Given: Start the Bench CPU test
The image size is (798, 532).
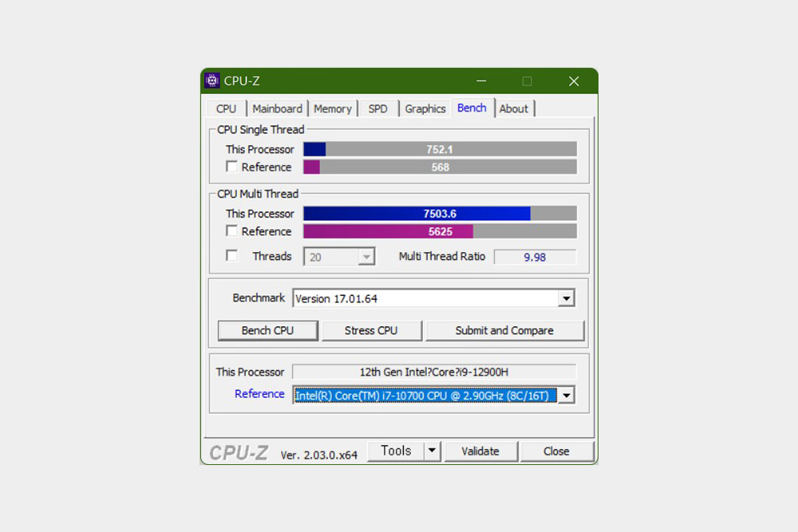Looking at the screenshot, I should (267, 330).
